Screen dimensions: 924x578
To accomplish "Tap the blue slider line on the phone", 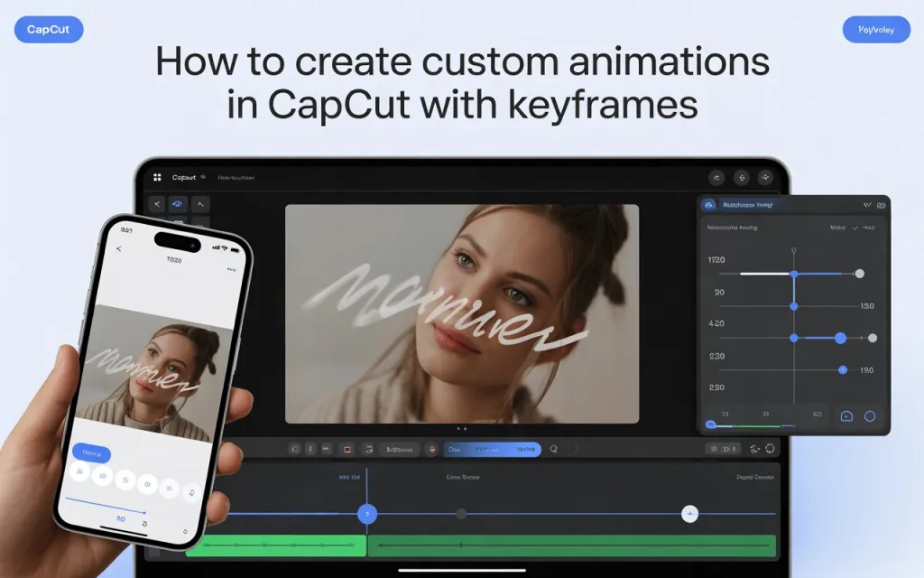I will (106, 506).
